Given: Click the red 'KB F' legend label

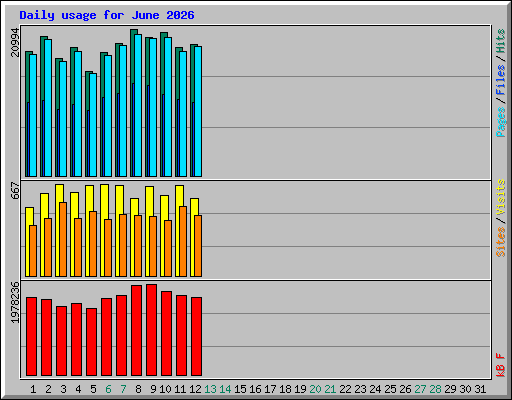Looking at the screenshot, I should click(x=501, y=365).
